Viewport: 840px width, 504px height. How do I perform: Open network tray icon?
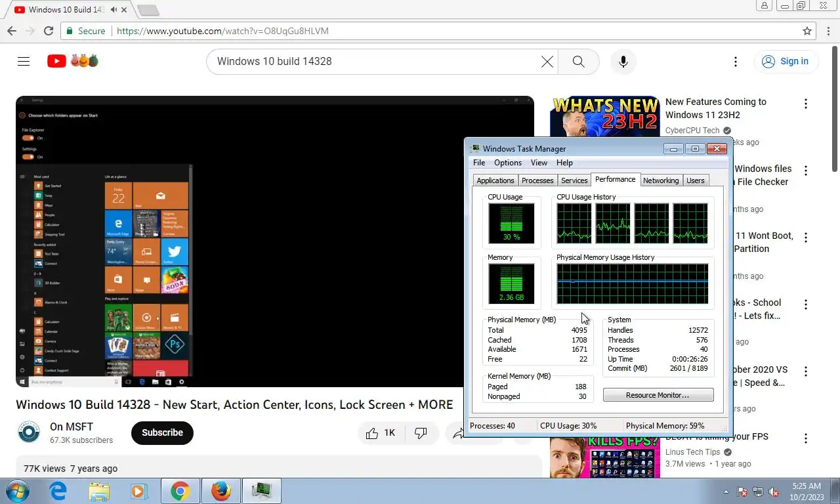(x=758, y=491)
